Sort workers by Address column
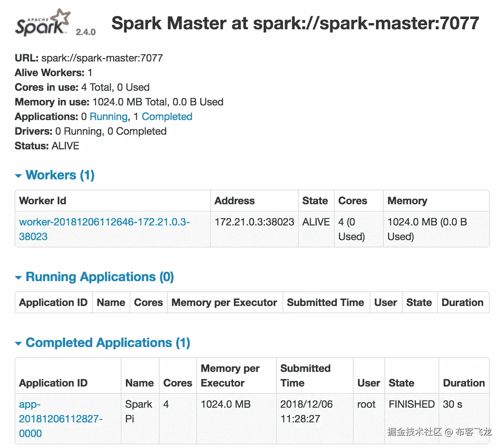 click(x=235, y=201)
